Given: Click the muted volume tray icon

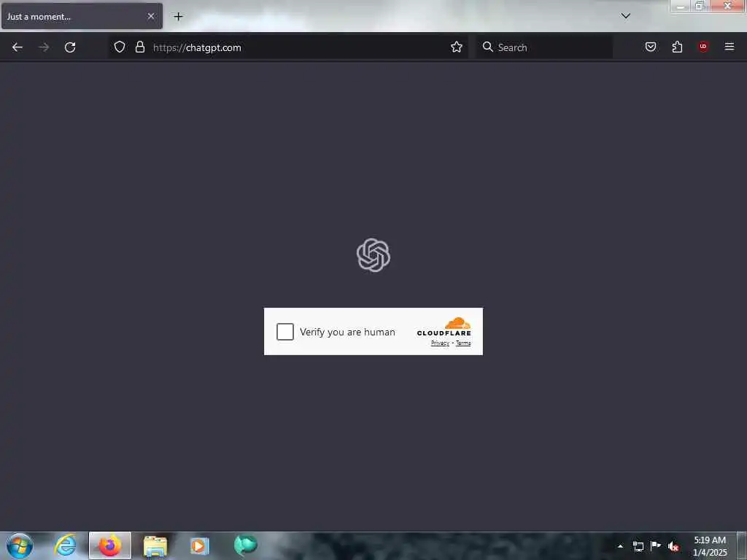Looking at the screenshot, I should (x=673, y=546).
